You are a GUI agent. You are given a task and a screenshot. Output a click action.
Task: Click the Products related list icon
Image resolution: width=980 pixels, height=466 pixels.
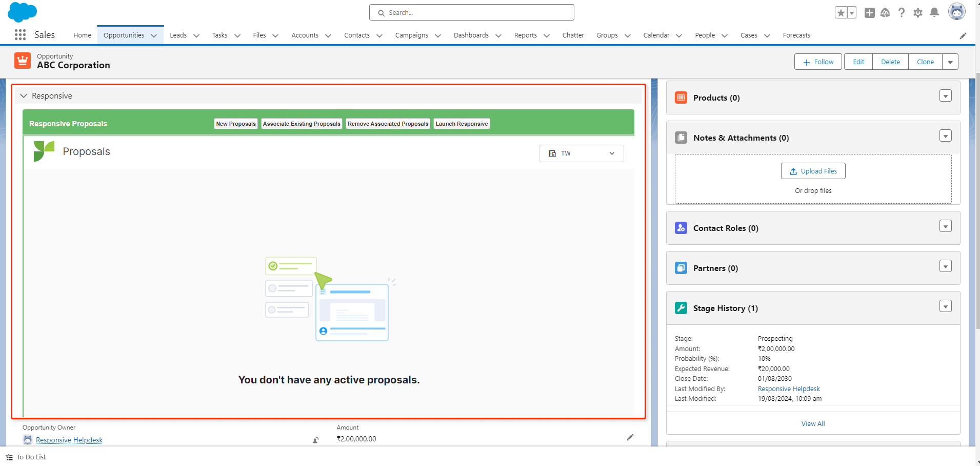[681, 98]
